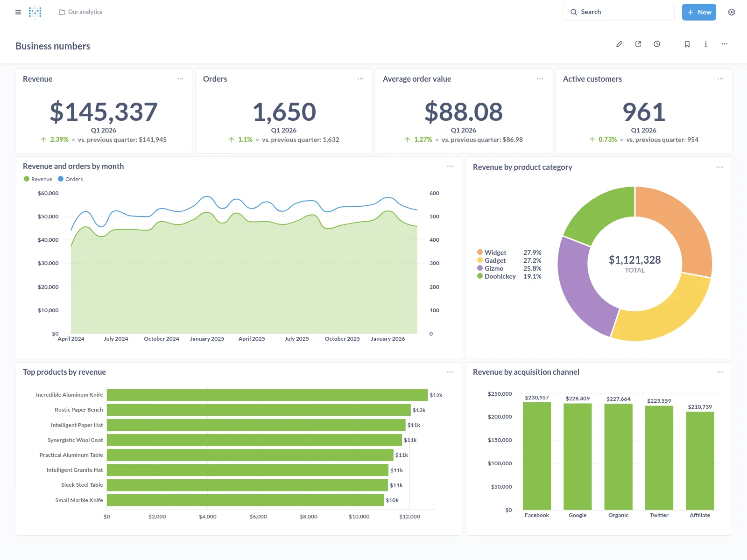Click the share dashboard icon
The width and height of the screenshot is (747, 560).
[x=638, y=44]
